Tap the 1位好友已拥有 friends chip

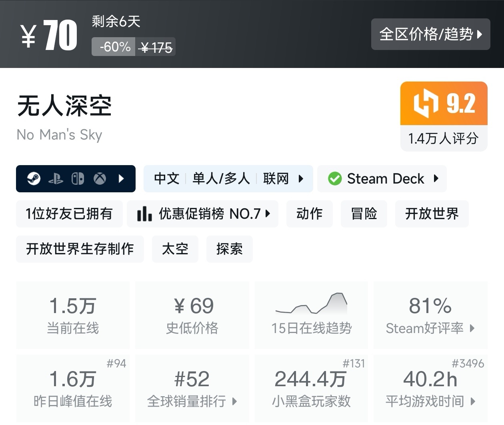click(69, 214)
